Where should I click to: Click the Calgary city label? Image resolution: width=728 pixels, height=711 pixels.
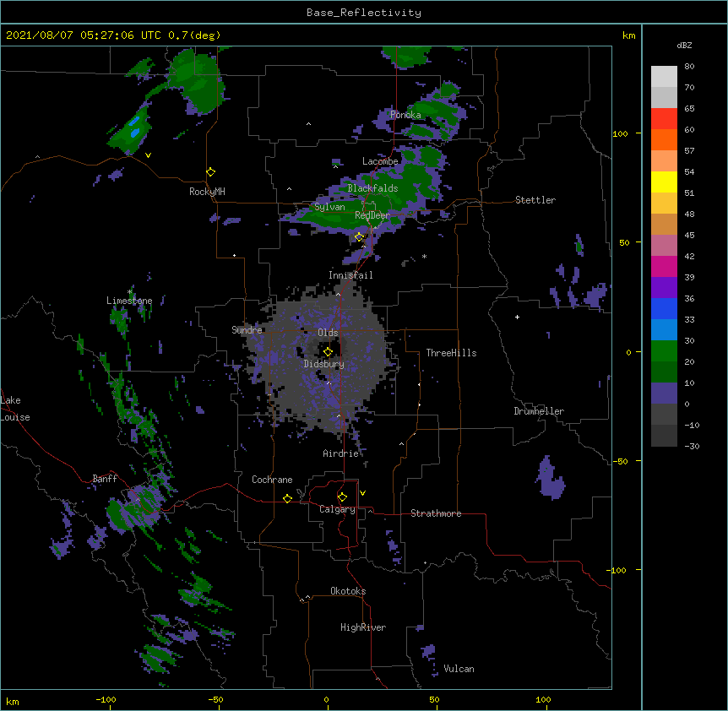(x=337, y=509)
